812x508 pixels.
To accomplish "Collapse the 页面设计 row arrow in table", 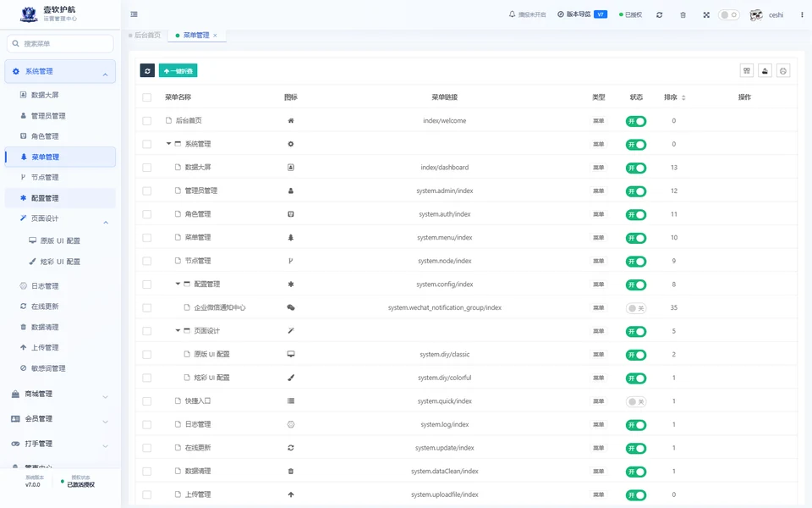I will point(178,331).
